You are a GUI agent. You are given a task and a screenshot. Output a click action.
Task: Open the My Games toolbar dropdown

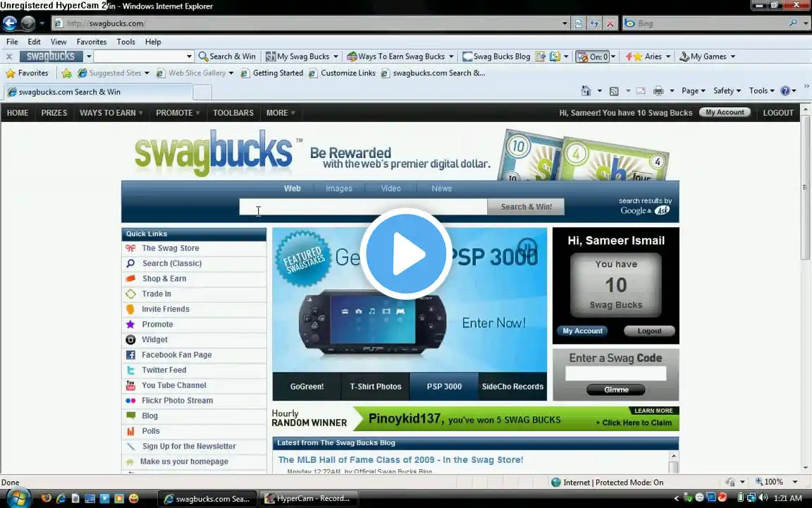tap(733, 56)
